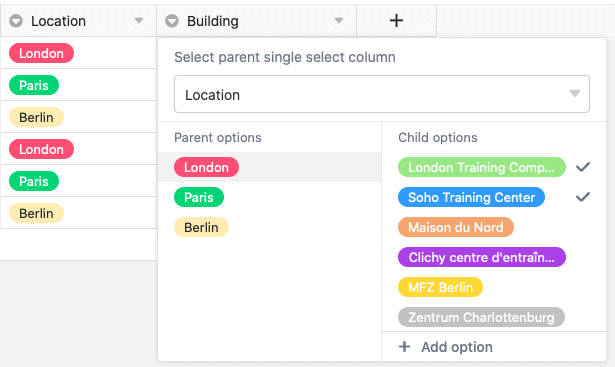Open the Location column header dropdown arrow

139,20
